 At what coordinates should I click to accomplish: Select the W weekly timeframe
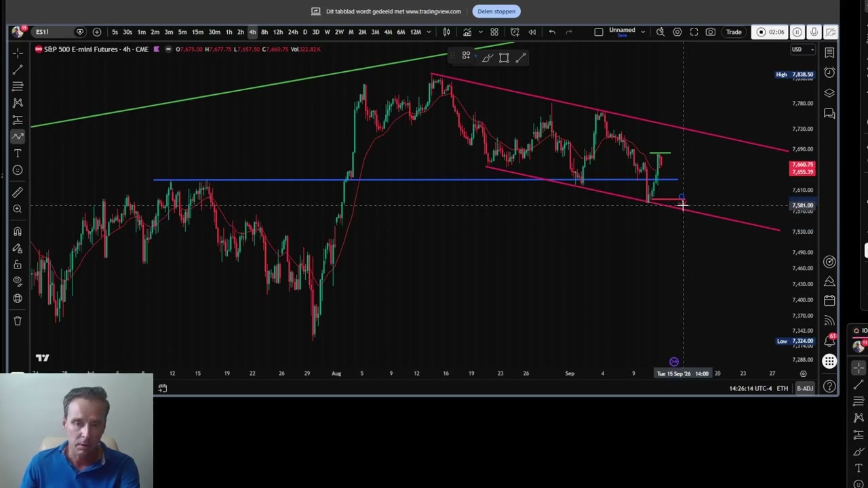tap(327, 32)
